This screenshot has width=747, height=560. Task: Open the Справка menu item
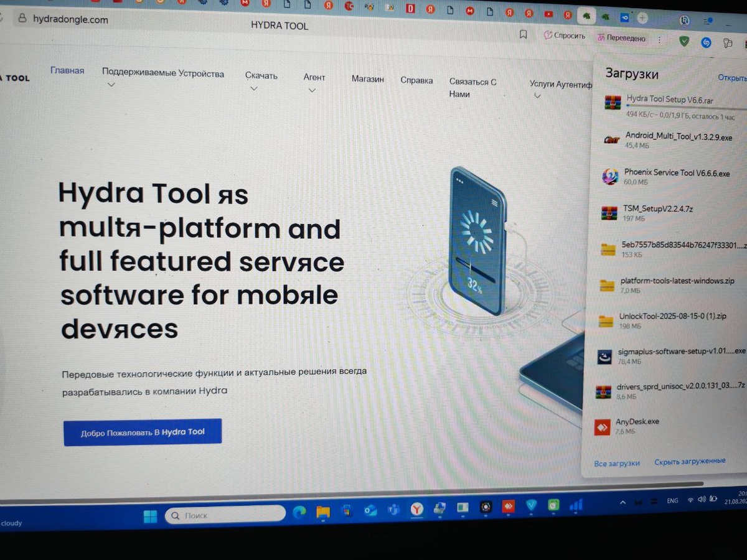pyautogui.click(x=416, y=80)
